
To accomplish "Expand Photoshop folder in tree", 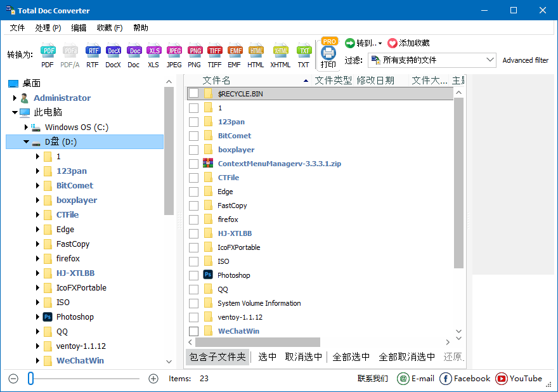I will click(37, 317).
